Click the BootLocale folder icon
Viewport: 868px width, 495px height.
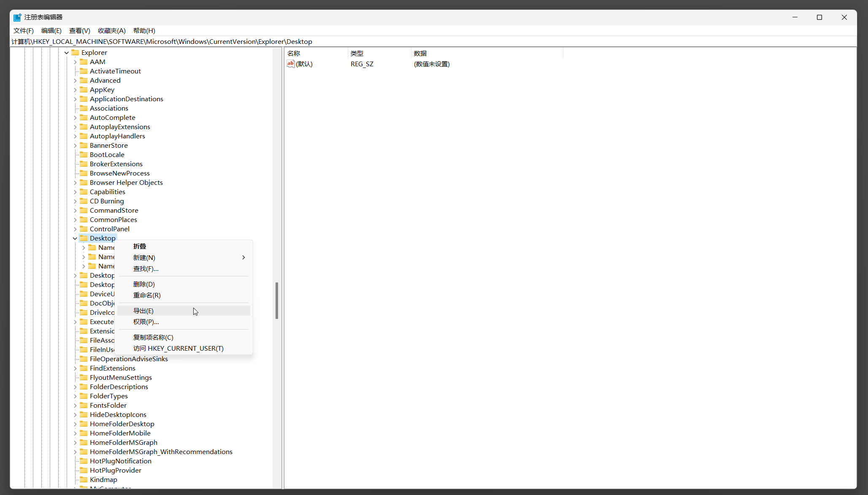click(84, 155)
